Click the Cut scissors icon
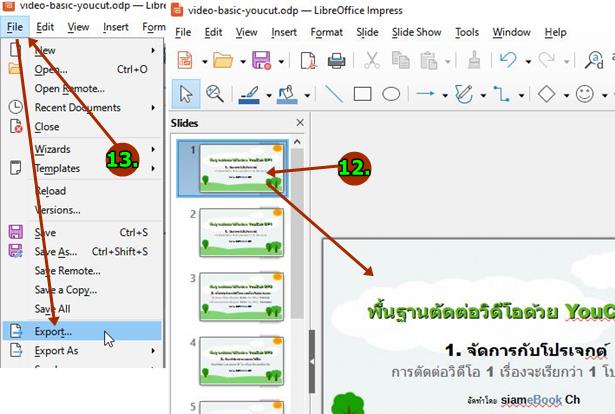The height and width of the screenshot is (414, 615). pos(372,61)
